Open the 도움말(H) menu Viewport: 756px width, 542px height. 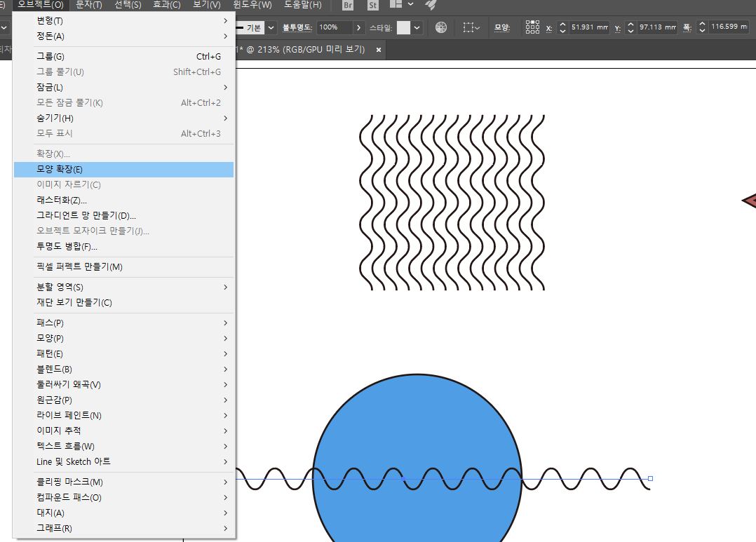(303, 5)
